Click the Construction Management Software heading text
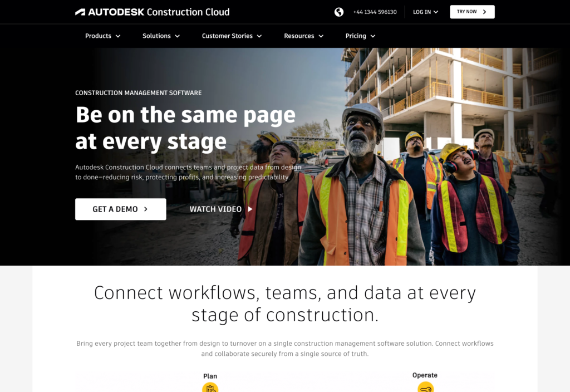 point(139,93)
